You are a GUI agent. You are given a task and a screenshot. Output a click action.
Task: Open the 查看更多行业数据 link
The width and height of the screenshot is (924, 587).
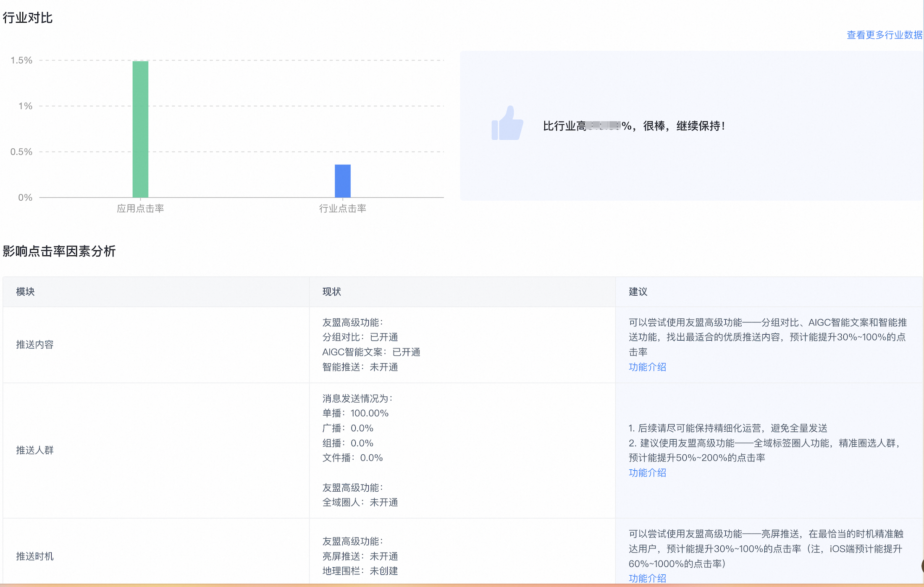(x=885, y=35)
